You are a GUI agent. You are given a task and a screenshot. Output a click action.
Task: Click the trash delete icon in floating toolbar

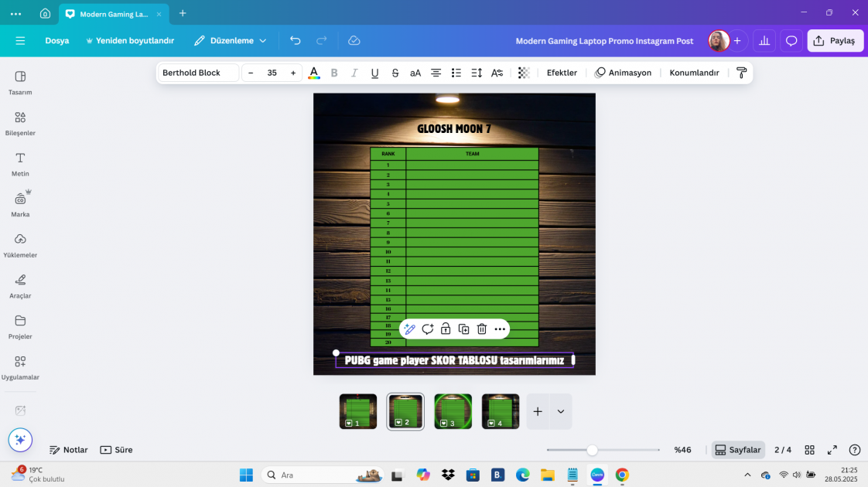pyautogui.click(x=481, y=329)
